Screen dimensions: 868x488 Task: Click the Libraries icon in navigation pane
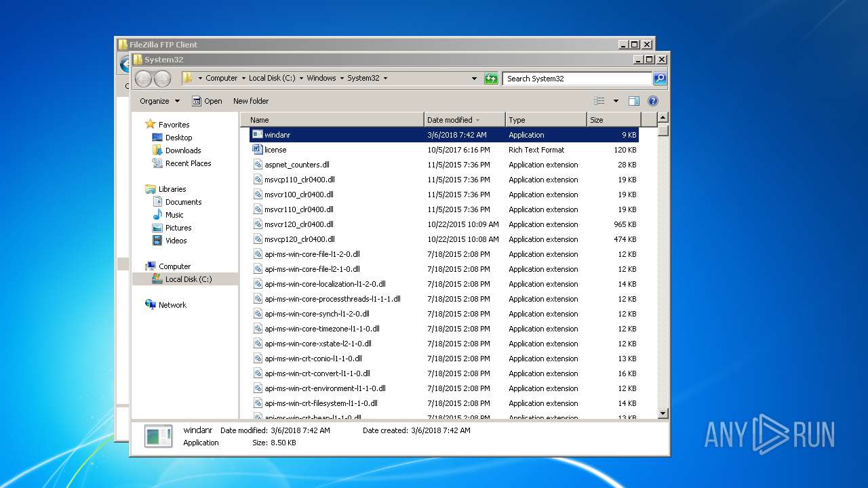pos(151,189)
